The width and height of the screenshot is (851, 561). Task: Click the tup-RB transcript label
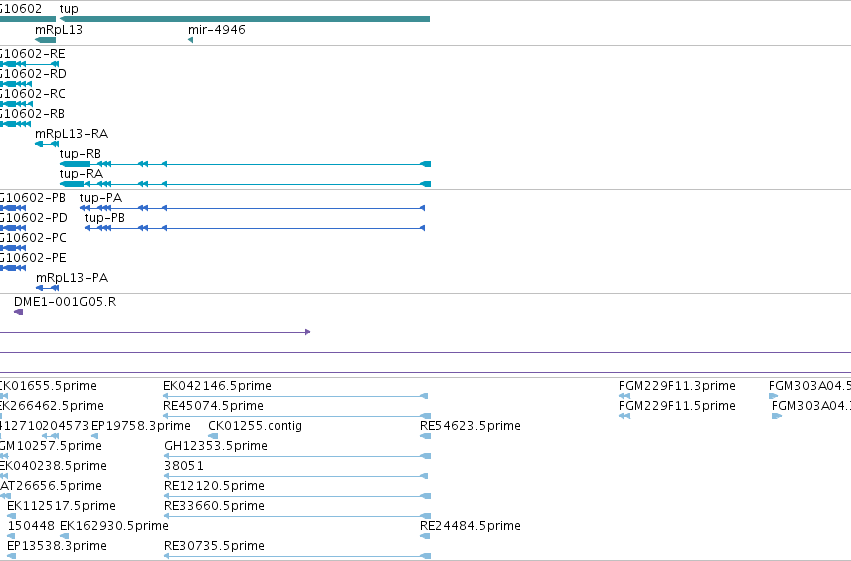tap(80, 154)
